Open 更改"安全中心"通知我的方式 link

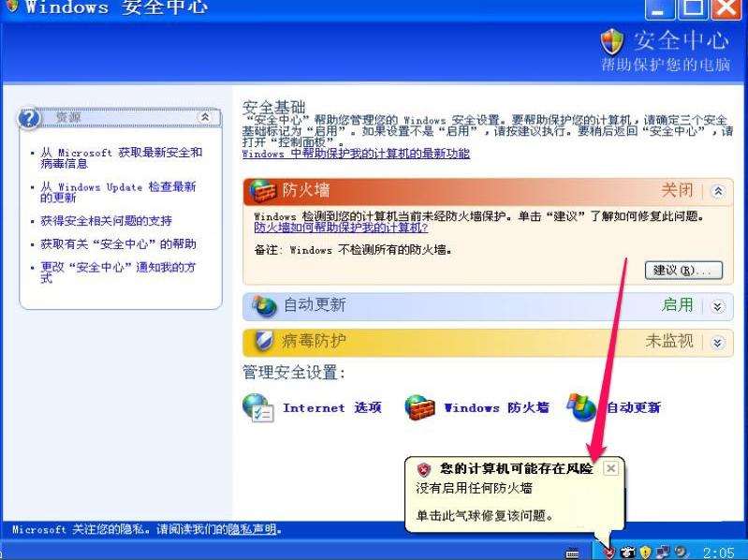point(118,273)
